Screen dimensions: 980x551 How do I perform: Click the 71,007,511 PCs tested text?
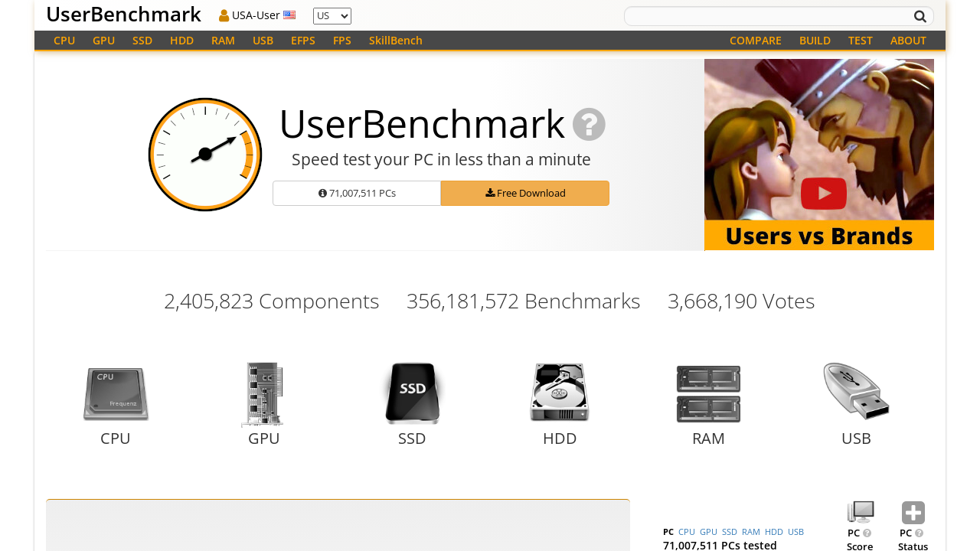pyautogui.click(x=720, y=545)
